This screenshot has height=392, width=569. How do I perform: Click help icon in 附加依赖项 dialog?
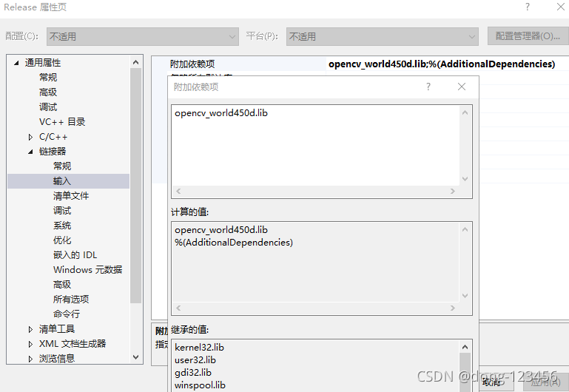[x=428, y=87]
